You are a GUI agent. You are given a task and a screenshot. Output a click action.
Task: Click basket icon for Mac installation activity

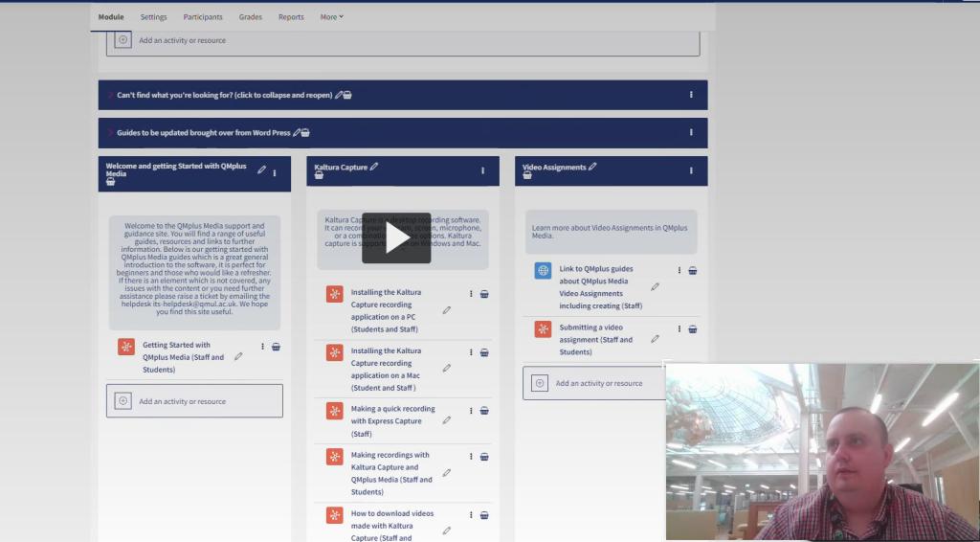(x=483, y=352)
